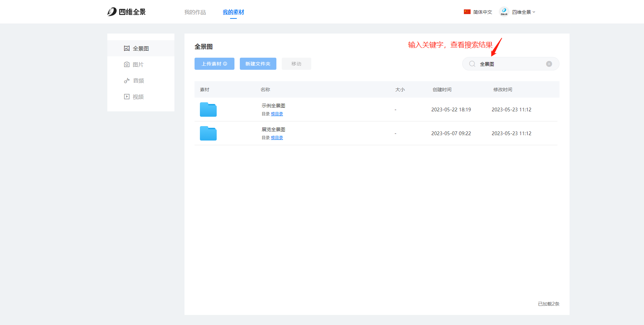The height and width of the screenshot is (325, 644).
Task: Click the camera icon for 图片
Action: (127, 64)
